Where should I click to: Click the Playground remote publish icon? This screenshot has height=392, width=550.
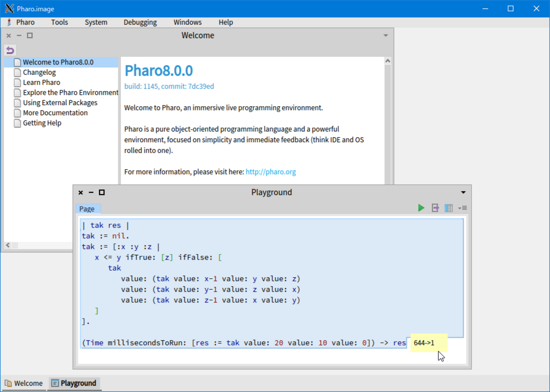(435, 208)
